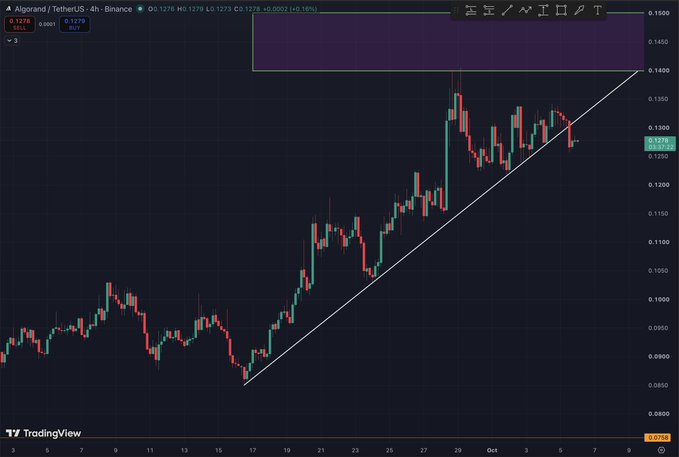
Task: Click the 0.1000 price scale label
Action: coord(659,299)
